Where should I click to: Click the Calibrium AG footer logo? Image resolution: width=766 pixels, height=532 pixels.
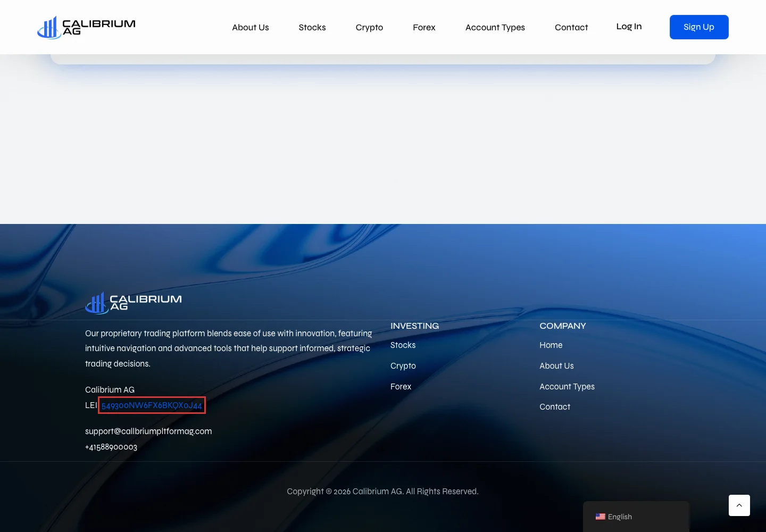click(x=134, y=303)
